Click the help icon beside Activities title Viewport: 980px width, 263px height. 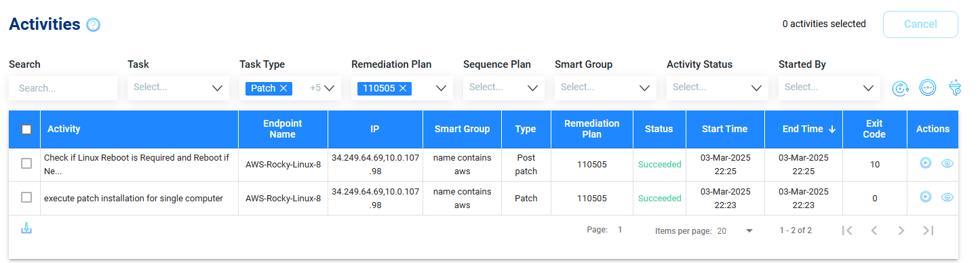click(x=94, y=25)
